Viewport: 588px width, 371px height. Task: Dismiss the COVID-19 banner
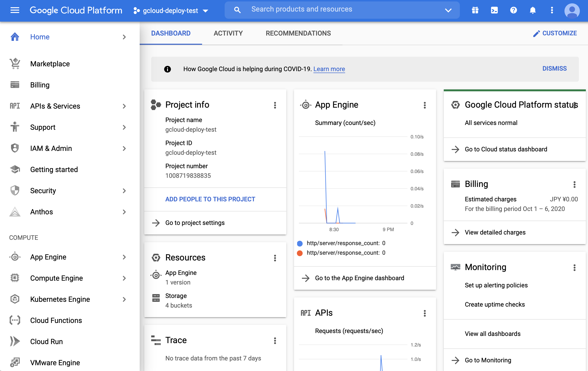coord(554,68)
